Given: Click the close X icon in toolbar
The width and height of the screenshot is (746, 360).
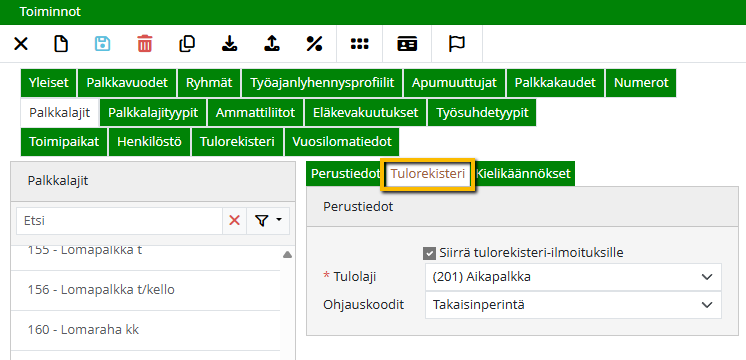Looking at the screenshot, I should 20,44.
